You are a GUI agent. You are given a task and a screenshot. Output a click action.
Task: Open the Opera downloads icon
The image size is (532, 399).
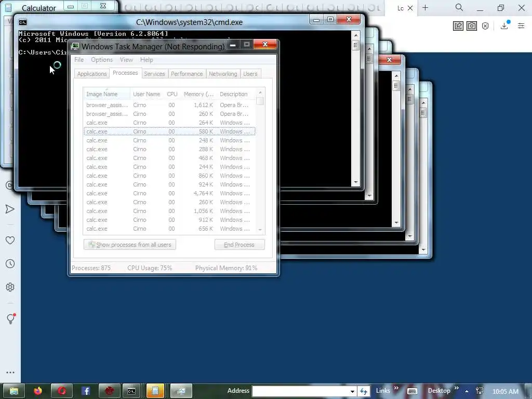tap(504, 26)
